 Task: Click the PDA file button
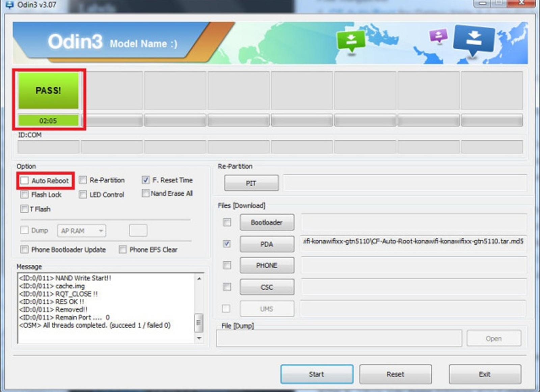(x=267, y=244)
